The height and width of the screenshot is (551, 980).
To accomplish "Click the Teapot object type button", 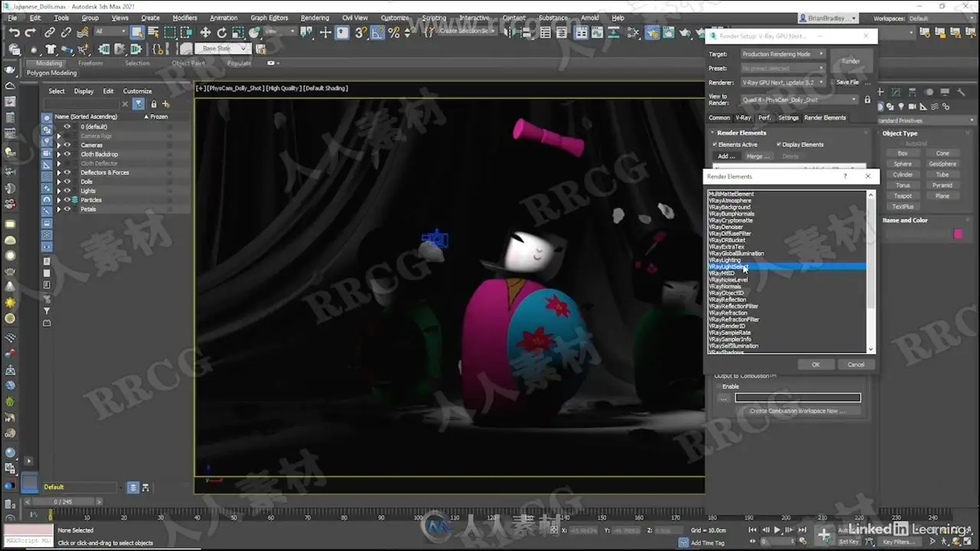I will [903, 196].
